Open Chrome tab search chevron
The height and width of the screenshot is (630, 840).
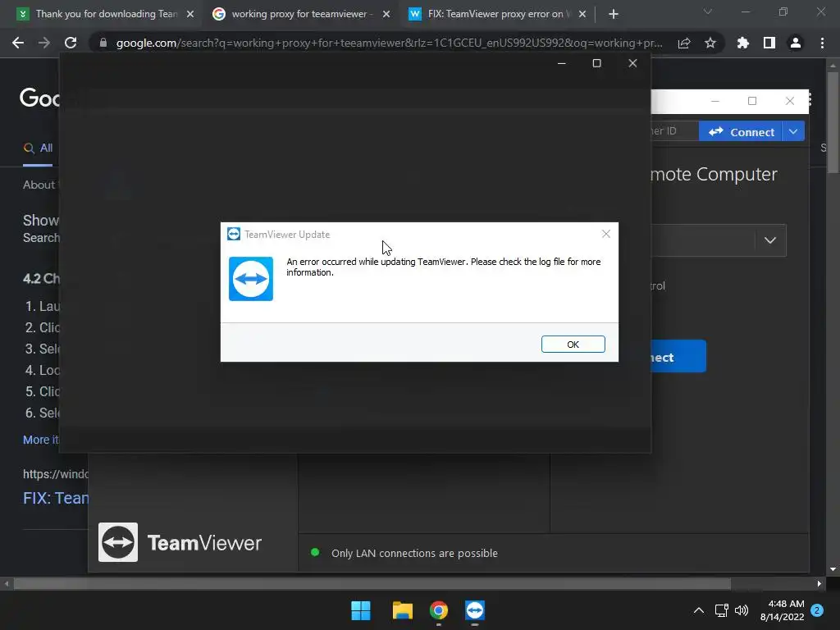708,11
